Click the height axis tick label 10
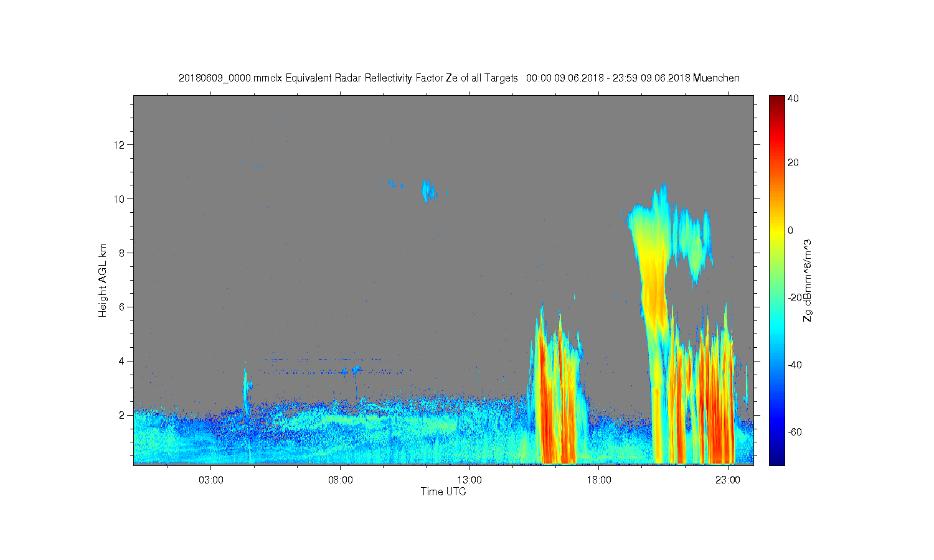934x560 pixels. pyautogui.click(x=121, y=199)
